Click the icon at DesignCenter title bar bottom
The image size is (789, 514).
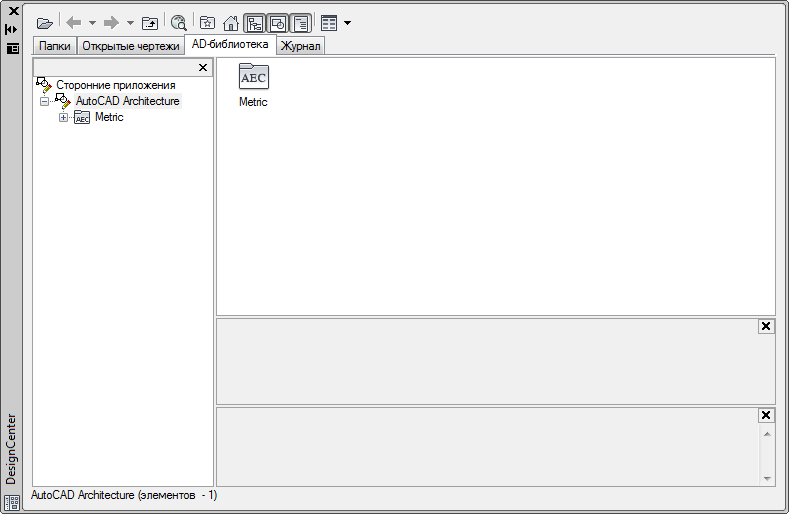point(12,502)
